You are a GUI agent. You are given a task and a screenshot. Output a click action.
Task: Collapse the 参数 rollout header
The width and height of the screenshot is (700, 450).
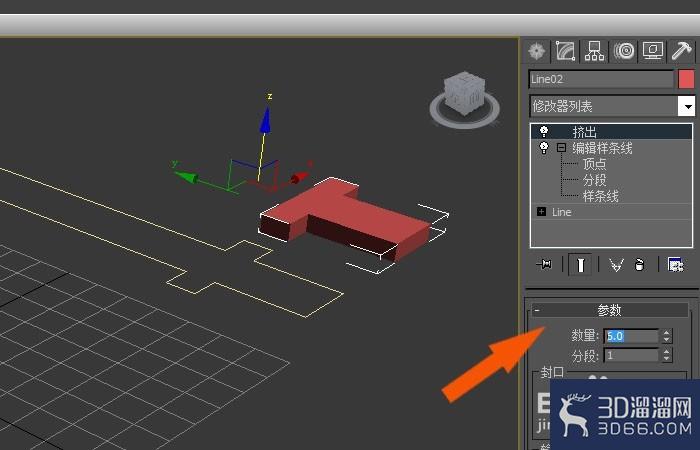(x=609, y=310)
